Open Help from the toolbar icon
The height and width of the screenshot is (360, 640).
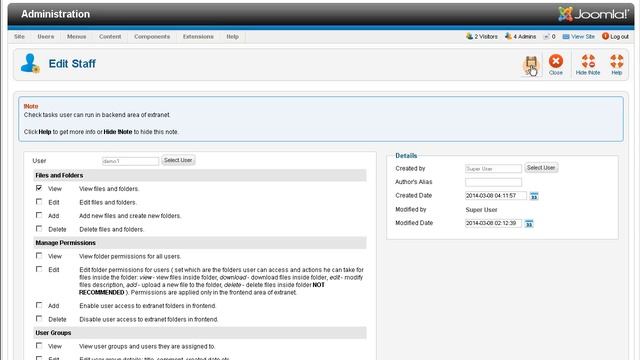tap(616, 64)
